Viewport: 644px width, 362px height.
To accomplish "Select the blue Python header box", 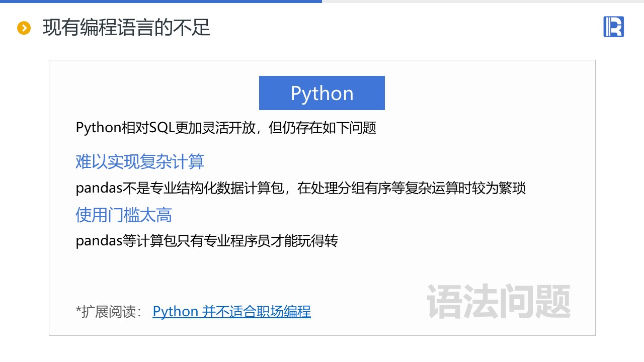I will click(321, 93).
